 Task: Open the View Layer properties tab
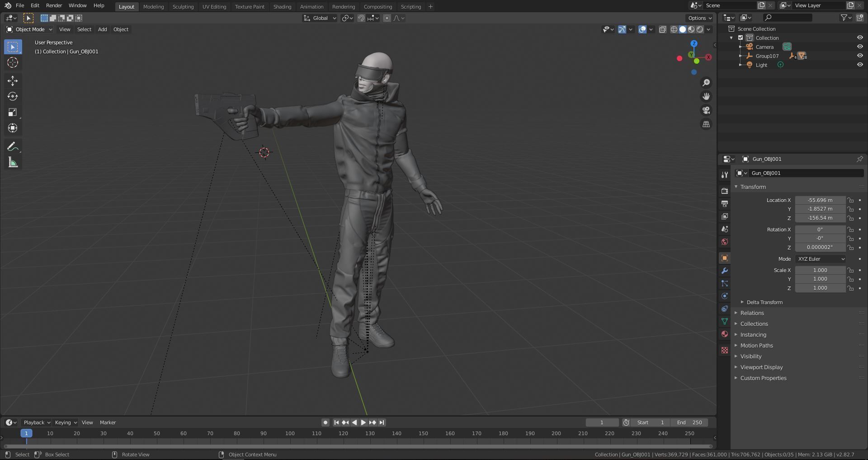coord(725,216)
